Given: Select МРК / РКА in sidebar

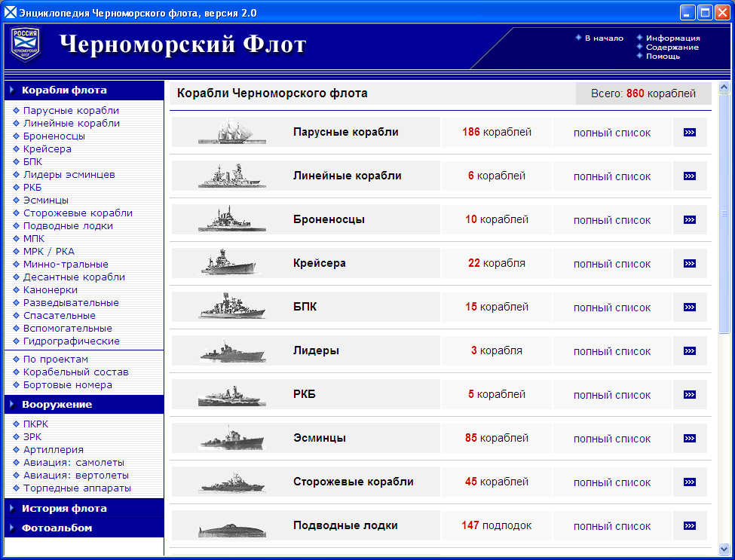Looking at the screenshot, I should (x=49, y=251).
